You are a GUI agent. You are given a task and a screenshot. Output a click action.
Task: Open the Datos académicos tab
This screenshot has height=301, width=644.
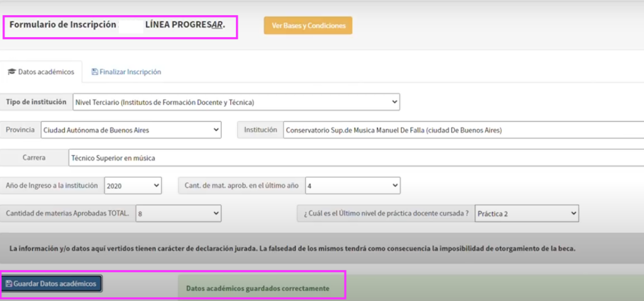41,72
